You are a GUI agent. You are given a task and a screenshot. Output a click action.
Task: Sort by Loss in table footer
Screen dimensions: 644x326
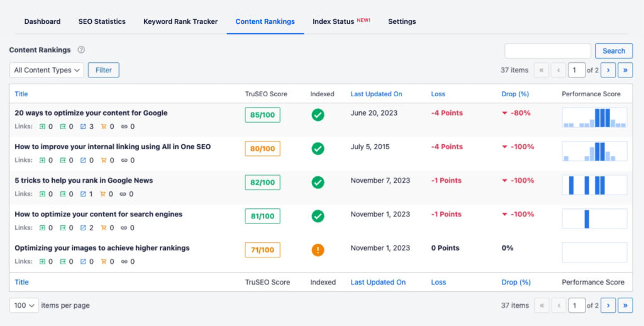coord(438,282)
